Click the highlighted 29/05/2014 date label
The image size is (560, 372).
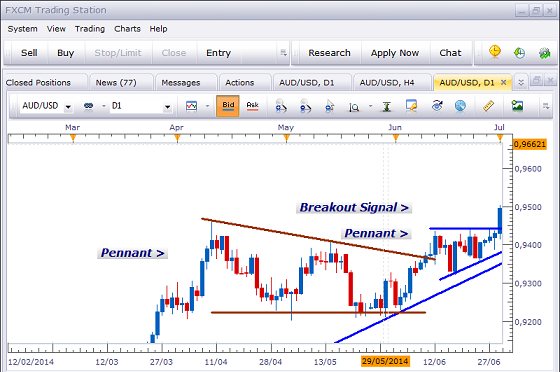385,361
